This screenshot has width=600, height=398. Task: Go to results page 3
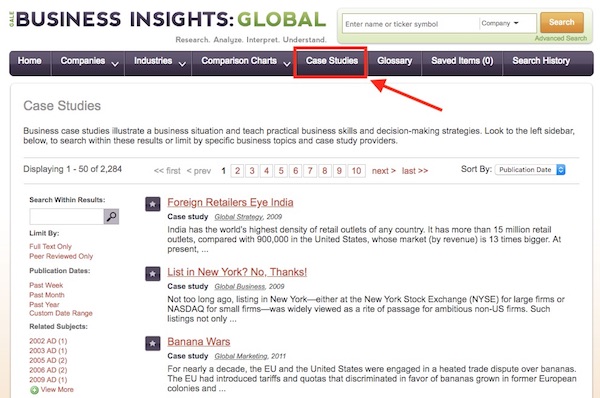point(252,171)
